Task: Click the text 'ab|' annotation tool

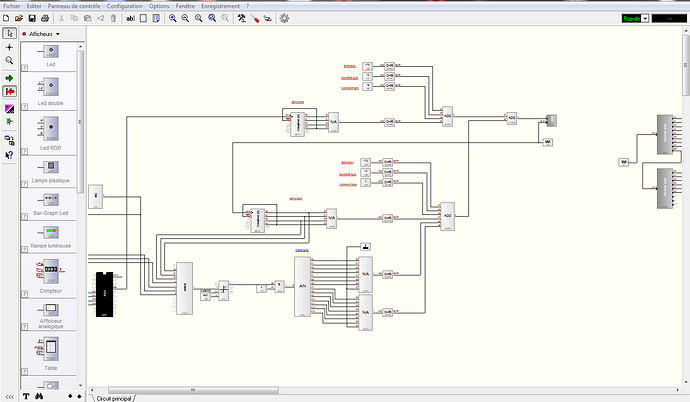Action: tap(131, 18)
